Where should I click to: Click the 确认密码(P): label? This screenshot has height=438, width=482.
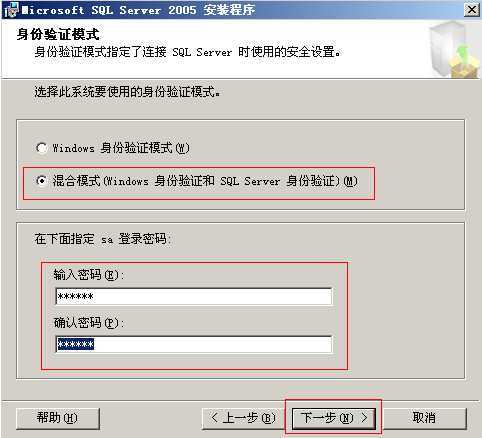(89, 323)
